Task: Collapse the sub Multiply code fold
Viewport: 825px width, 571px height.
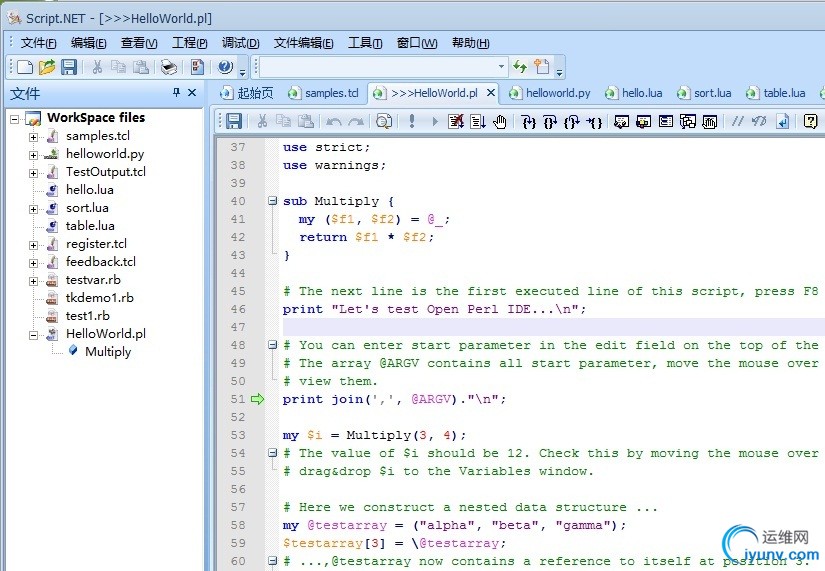Action: tap(272, 201)
